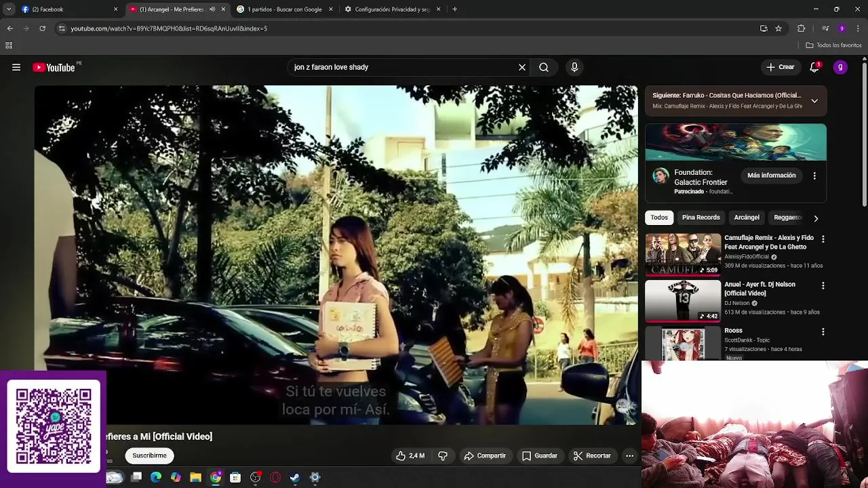Open the YouTube guide hamburger menu
The width and height of the screenshot is (868, 488).
tap(16, 67)
